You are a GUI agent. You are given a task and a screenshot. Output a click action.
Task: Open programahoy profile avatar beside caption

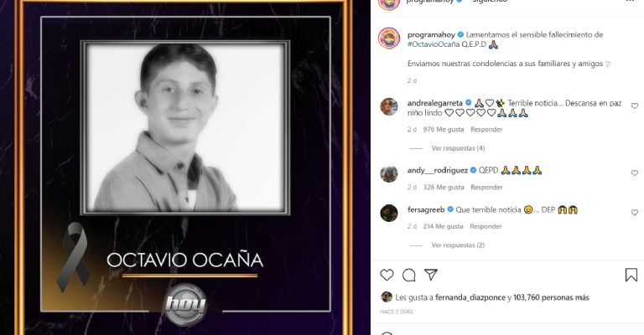[x=388, y=39]
